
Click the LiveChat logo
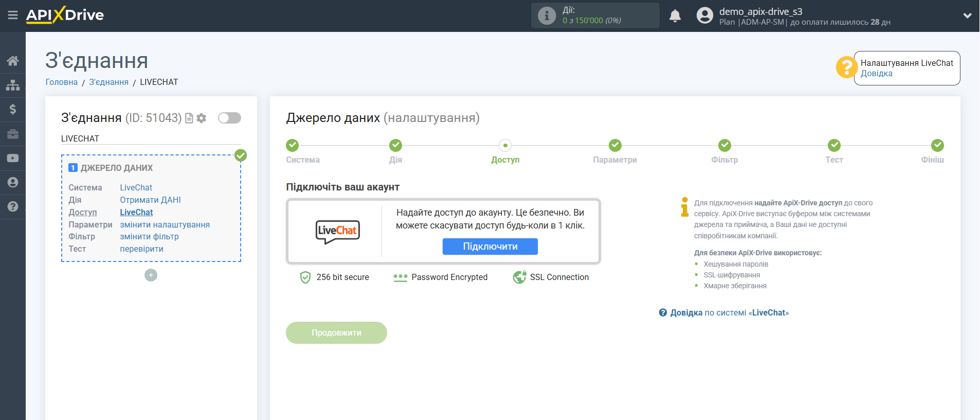point(337,232)
